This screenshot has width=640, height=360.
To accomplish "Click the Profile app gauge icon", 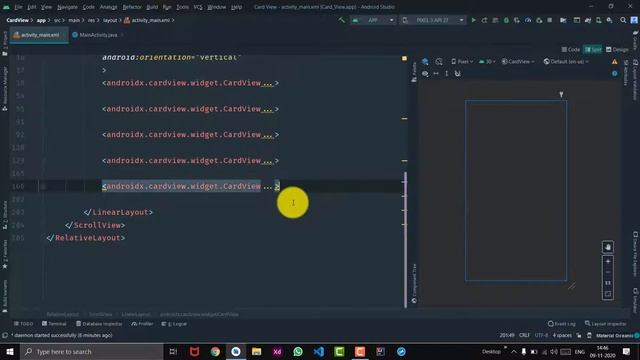I will tap(528, 20).
